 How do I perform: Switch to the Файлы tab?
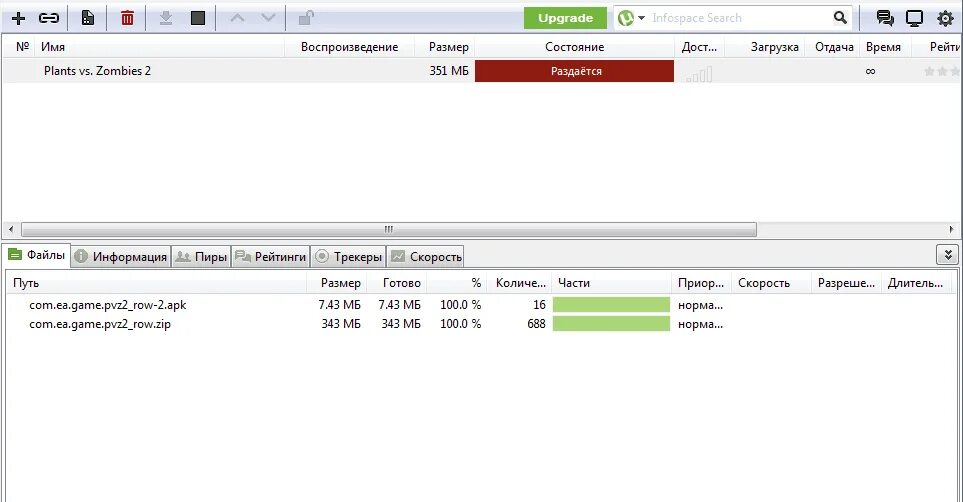pyautogui.click(x=37, y=254)
